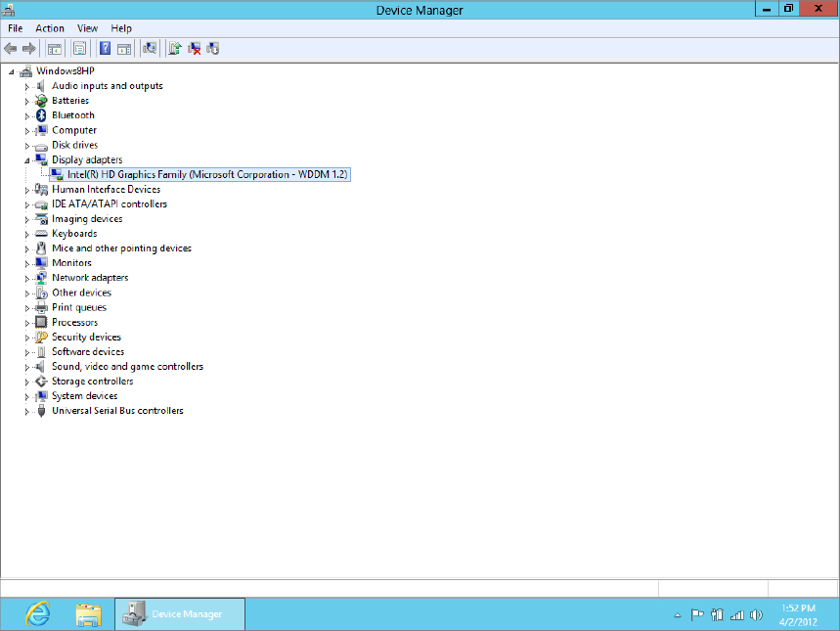Scan for hardware changes toolbar icon
Screen dimensions: 840x631
click(150, 49)
